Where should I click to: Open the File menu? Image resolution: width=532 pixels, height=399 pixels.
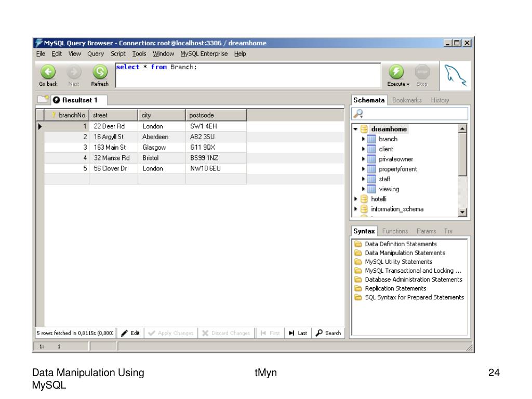pyautogui.click(x=41, y=54)
